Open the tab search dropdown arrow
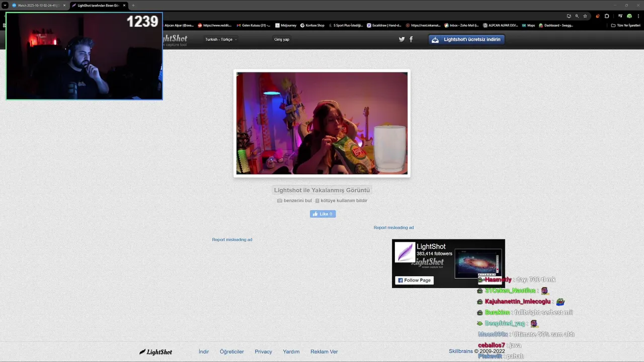 (x=5, y=5)
